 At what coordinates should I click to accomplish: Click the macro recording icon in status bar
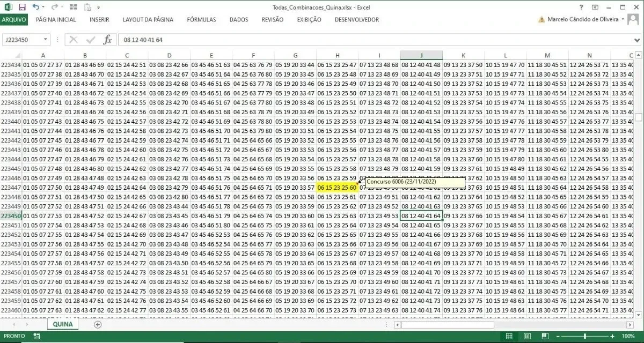pyautogui.click(x=37, y=336)
